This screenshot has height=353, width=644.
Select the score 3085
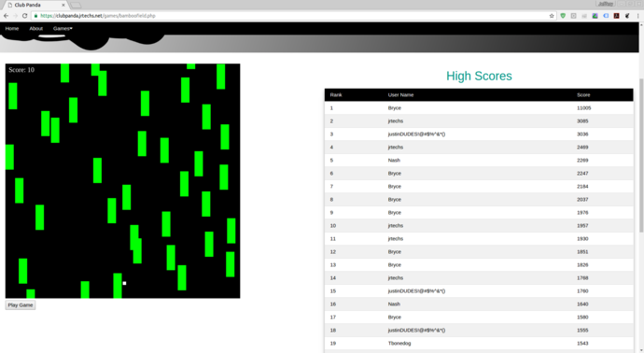582,121
